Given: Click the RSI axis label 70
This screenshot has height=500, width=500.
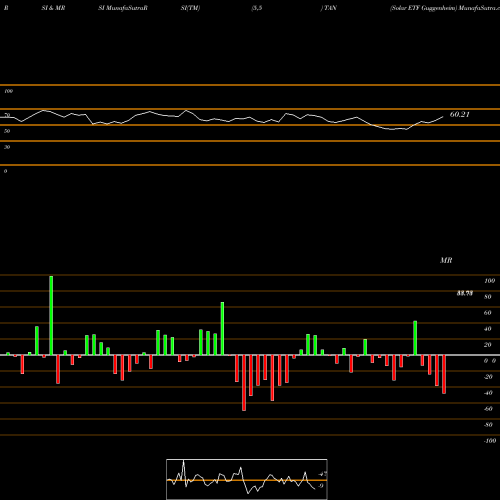Looking at the screenshot, I should tap(7, 115).
